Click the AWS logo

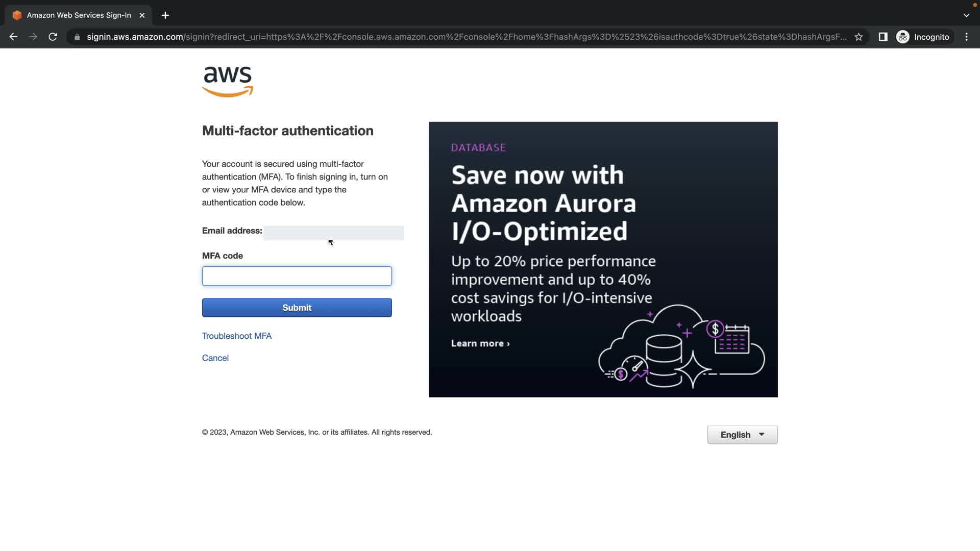click(228, 82)
